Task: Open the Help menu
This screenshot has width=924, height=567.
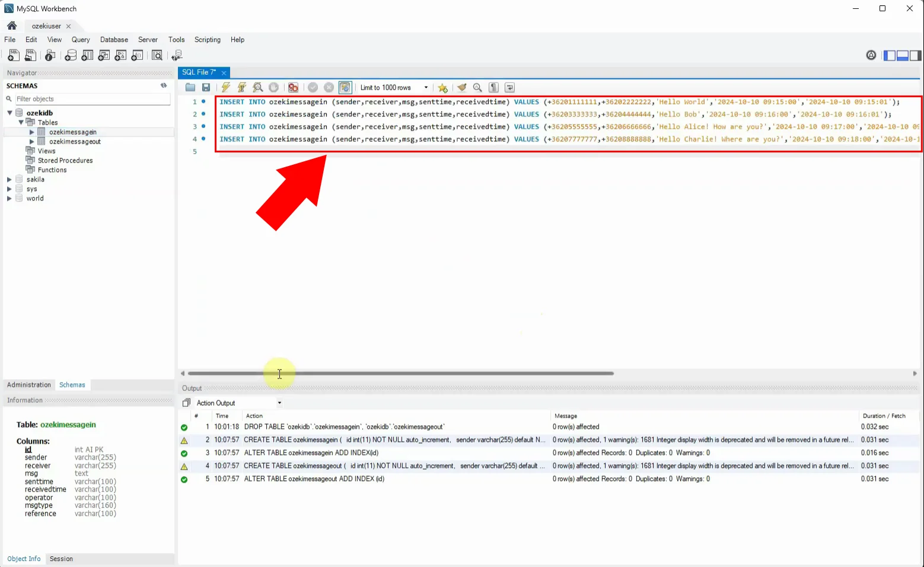Action: tap(237, 40)
